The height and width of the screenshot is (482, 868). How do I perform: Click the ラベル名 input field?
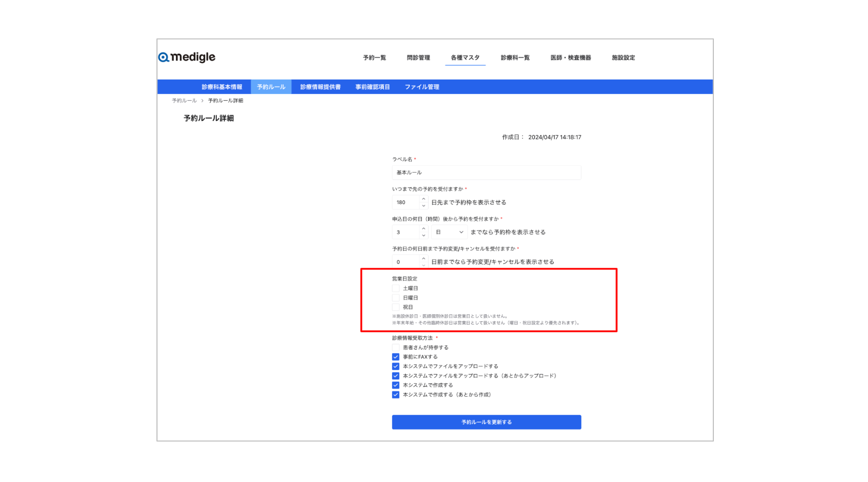point(486,172)
